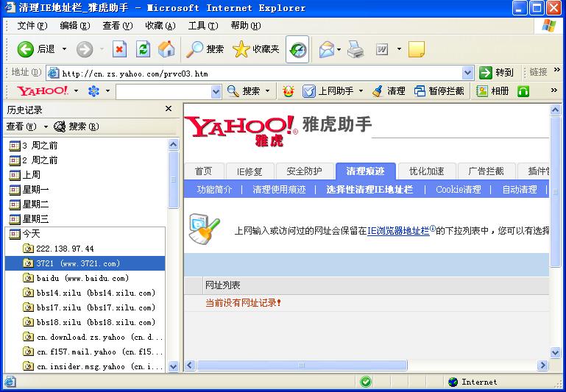Click the History list scrollbar down arrow
566x392 pixels.
click(x=173, y=367)
